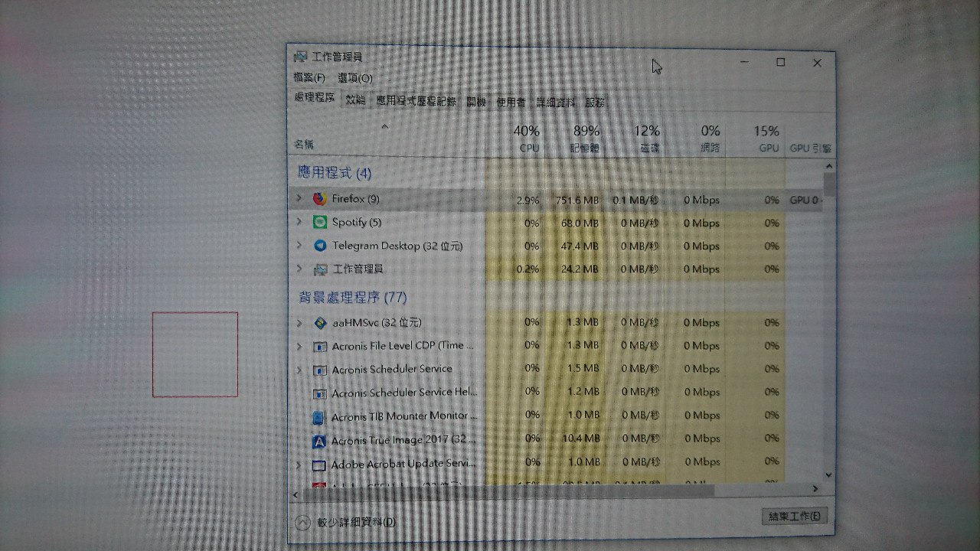Open the 檔案(F) menu
Viewport: 980px width, 551px height.
[309, 78]
